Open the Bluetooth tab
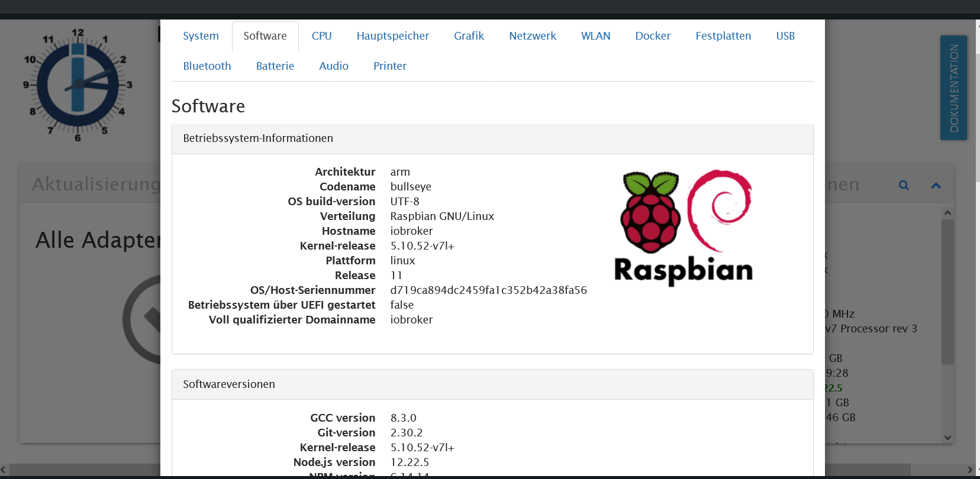The width and height of the screenshot is (980, 479). coord(207,66)
